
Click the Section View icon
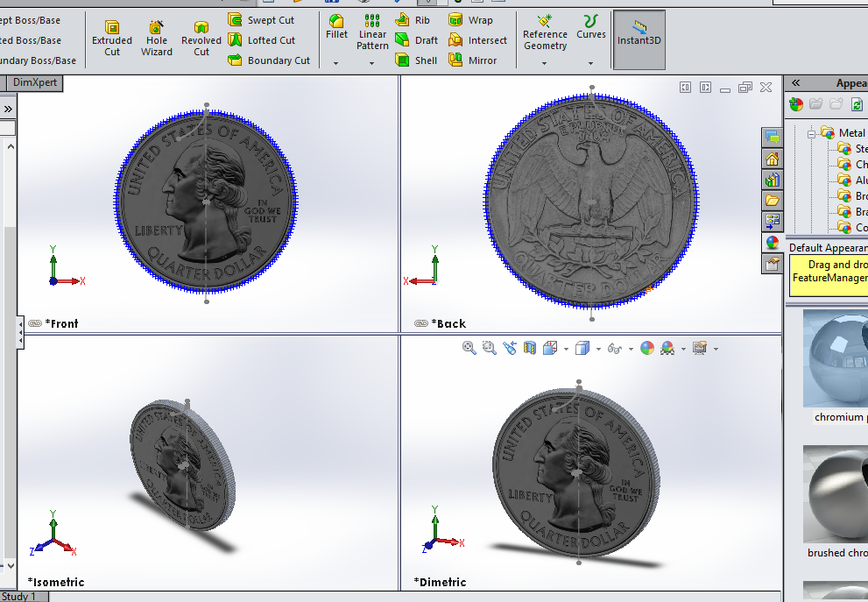click(x=529, y=348)
